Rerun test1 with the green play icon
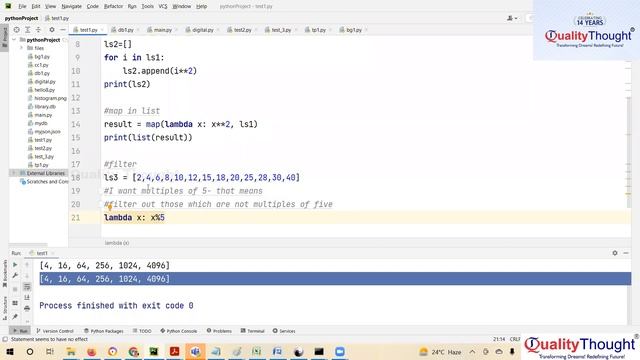Viewport: 640px width, 360px height. pyautogui.click(x=15, y=265)
